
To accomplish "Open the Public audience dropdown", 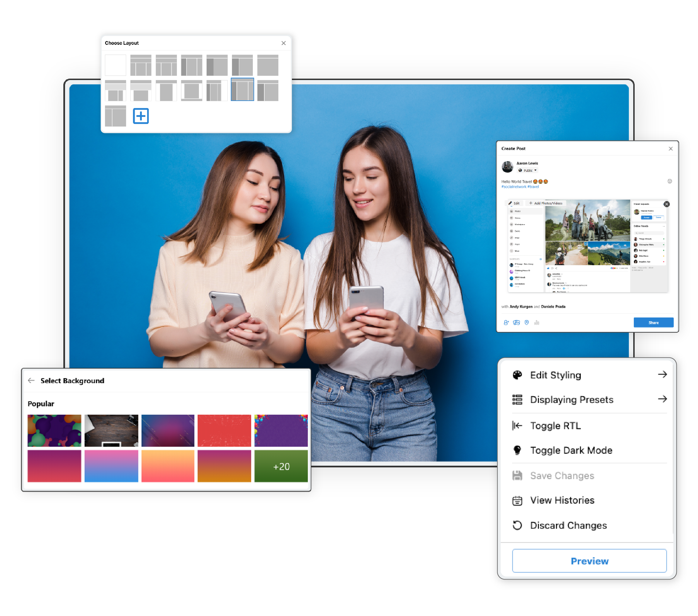I will (x=528, y=170).
